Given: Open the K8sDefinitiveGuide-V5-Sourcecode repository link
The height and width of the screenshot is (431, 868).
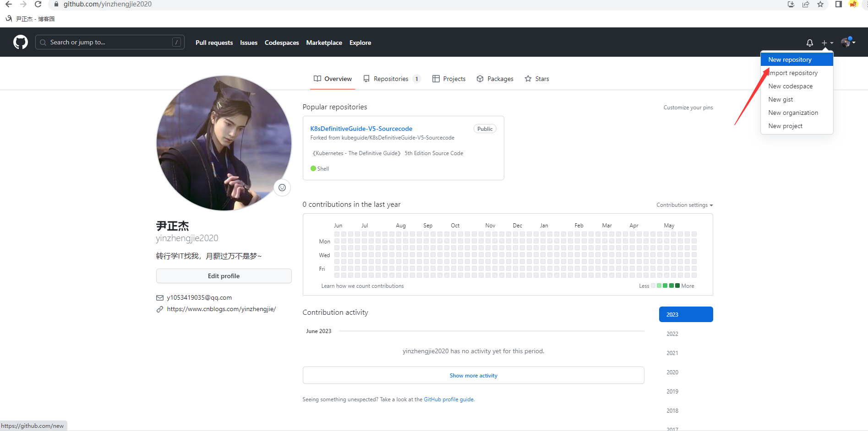Looking at the screenshot, I should point(361,129).
